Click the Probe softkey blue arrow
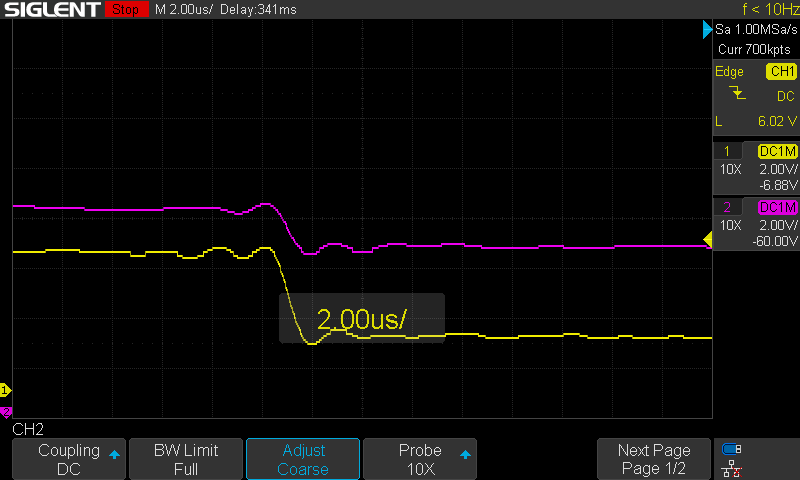 pyautogui.click(x=465, y=454)
